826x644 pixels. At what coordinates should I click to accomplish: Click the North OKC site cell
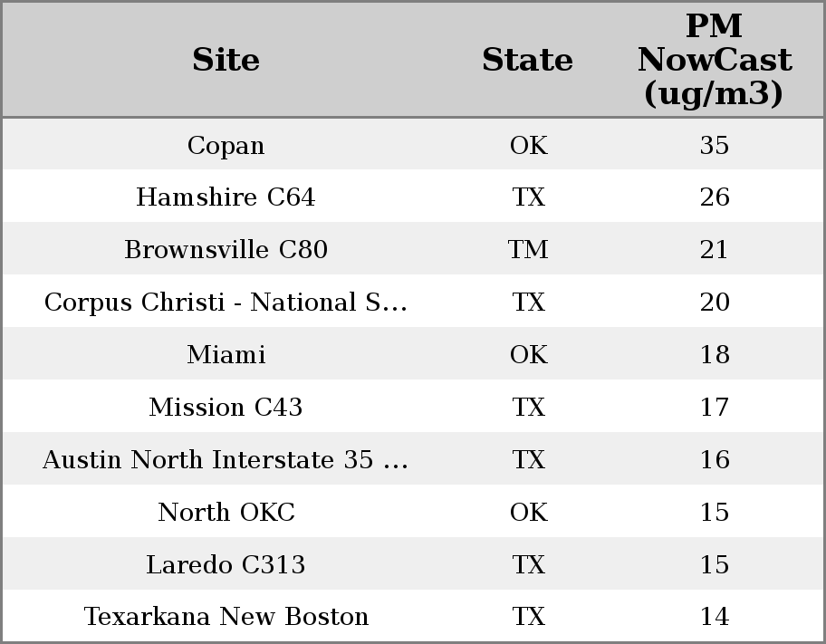click(226, 513)
